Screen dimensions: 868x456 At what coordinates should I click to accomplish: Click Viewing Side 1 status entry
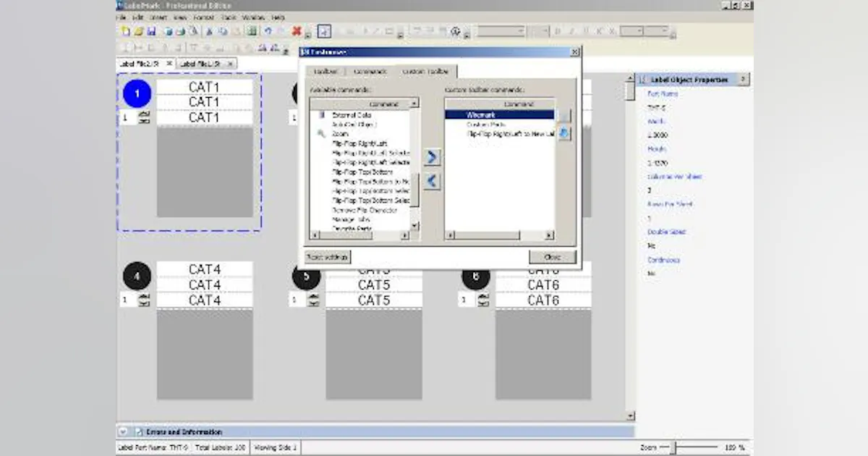click(x=276, y=447)
